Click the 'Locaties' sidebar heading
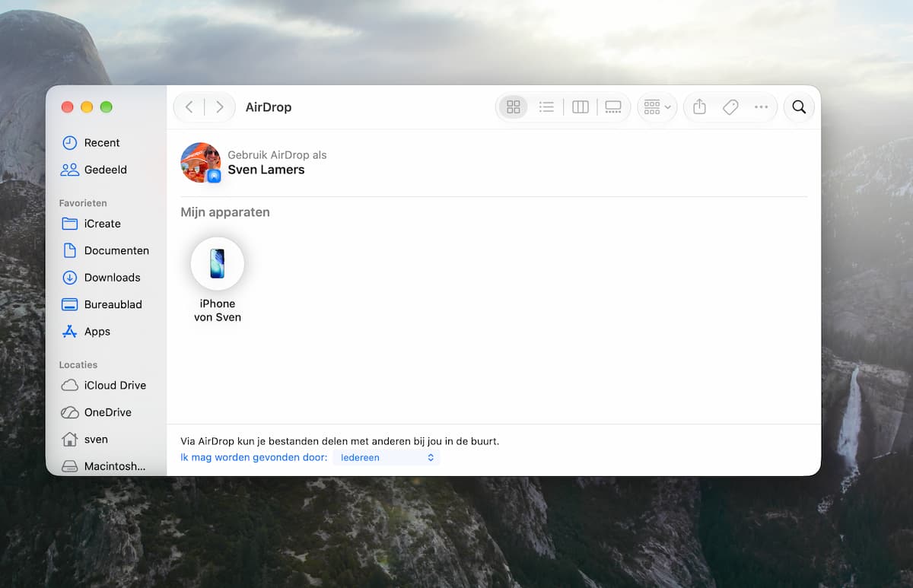Image resolution: width=913 pixels, height=588 pixels. (x=78, y=364)
